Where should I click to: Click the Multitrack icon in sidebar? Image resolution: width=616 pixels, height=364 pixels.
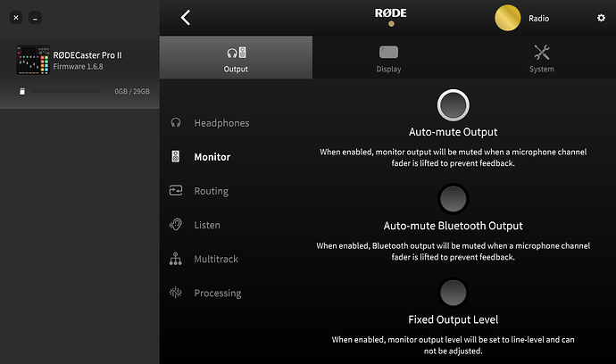coord(176,259)
